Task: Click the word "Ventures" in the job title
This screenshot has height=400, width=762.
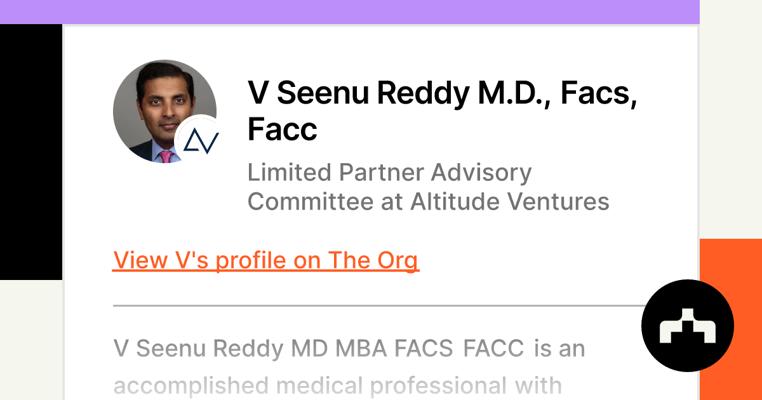Action: [559, 201]
